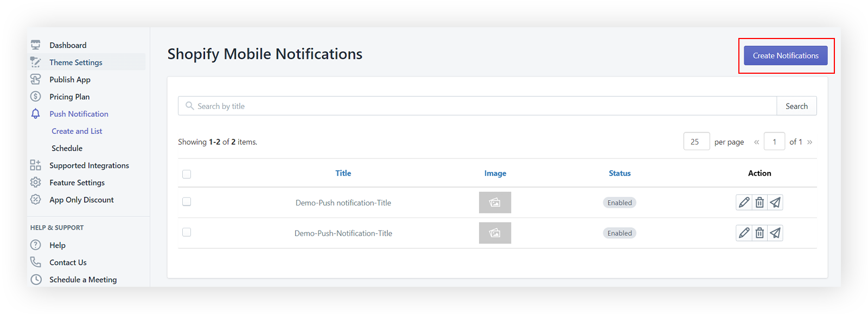Open Feature Settings gear icon
This screenshot has width=868, height=314.
pos(35,182)
